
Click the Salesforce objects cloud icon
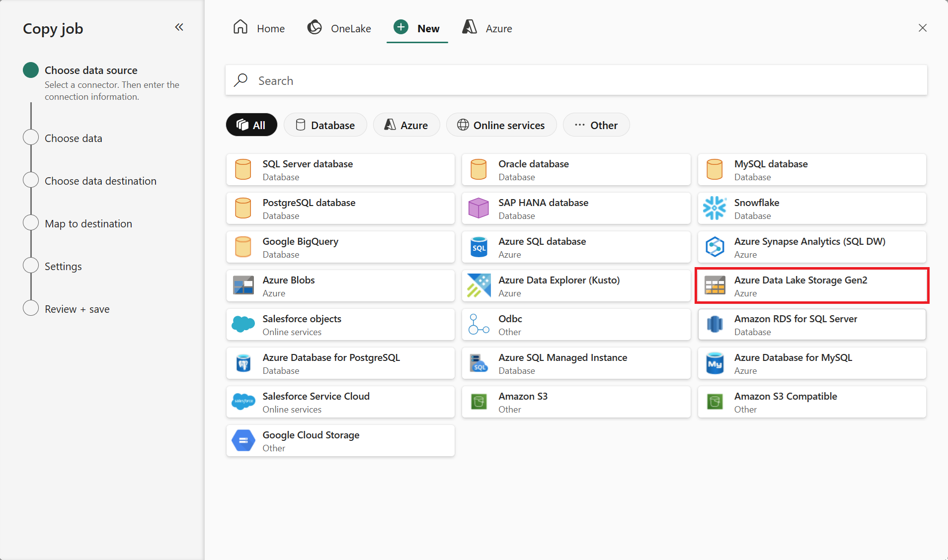click(x=243, y=325)
